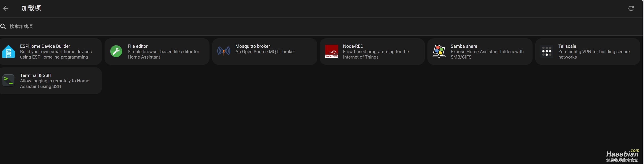Click the search magnifier icon
The width and height of the screenshot is (644, 164).
point(3,27)
